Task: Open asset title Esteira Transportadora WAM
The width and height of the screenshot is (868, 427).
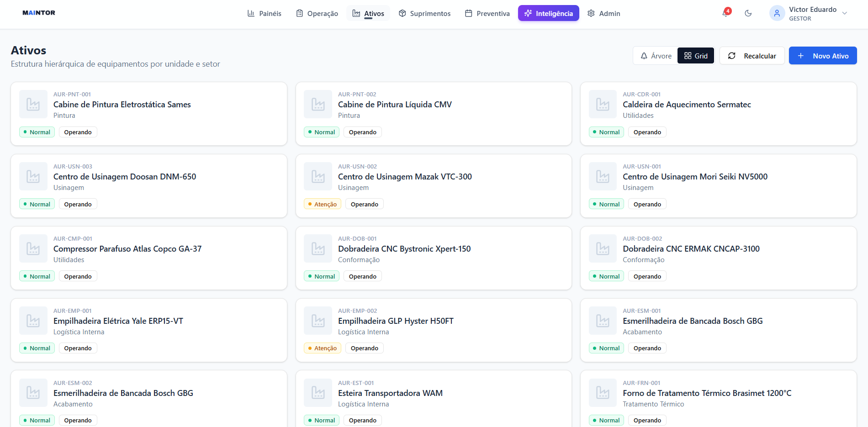Action: pos(390,393)
